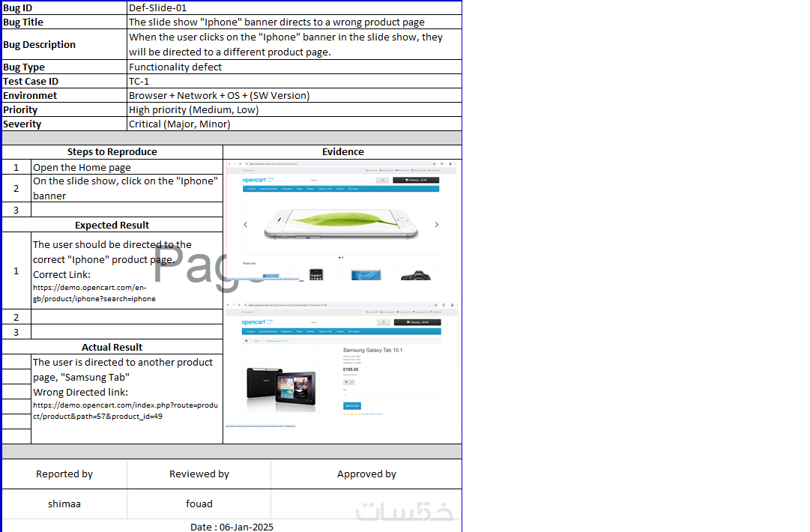The width and height of the screenshot is (810, 532).
Task: Click the "Actual Result" header cell
Action: pyautogui.click(x=112, y=347)
